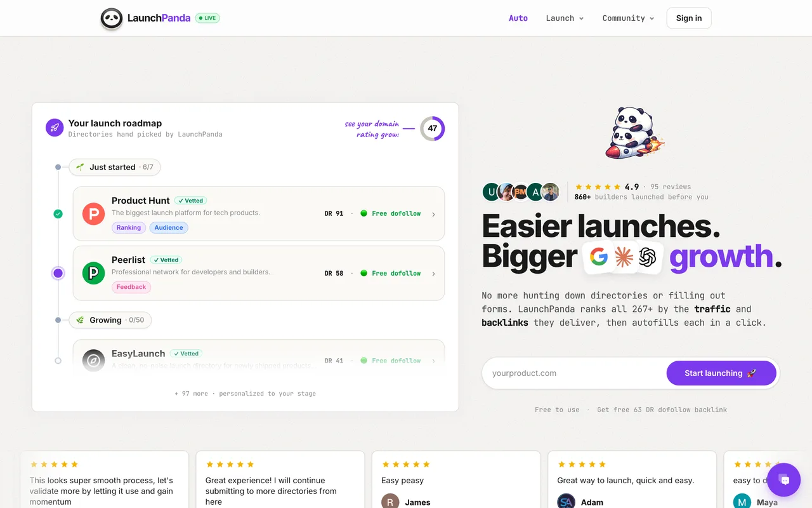
Task: Open the Community dropdown menu
Action: [628, 18]
